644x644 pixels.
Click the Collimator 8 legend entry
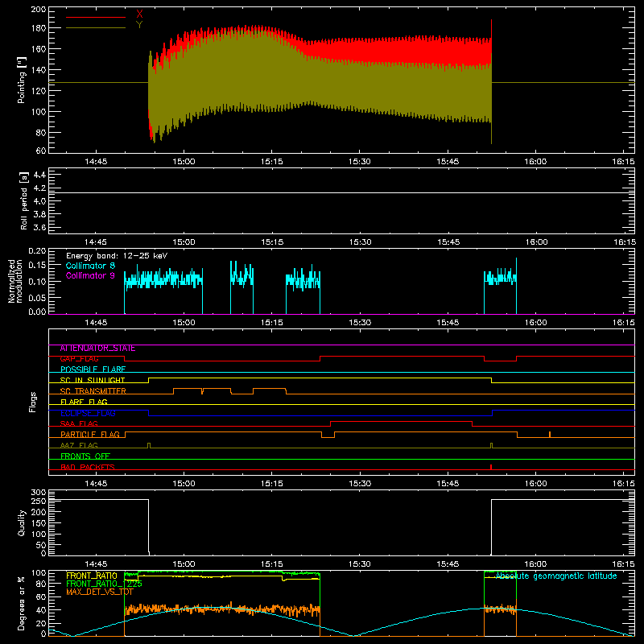click(90, 266)
